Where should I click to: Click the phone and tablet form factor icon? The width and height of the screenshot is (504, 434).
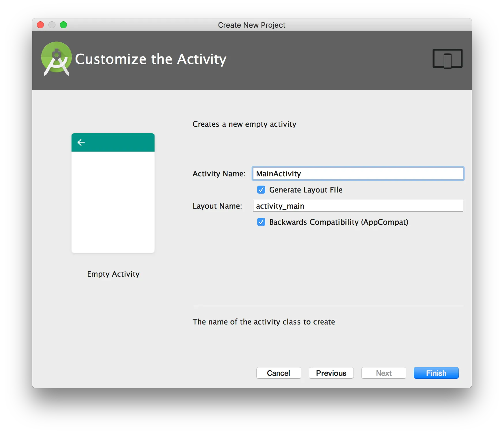click(447, 59)
